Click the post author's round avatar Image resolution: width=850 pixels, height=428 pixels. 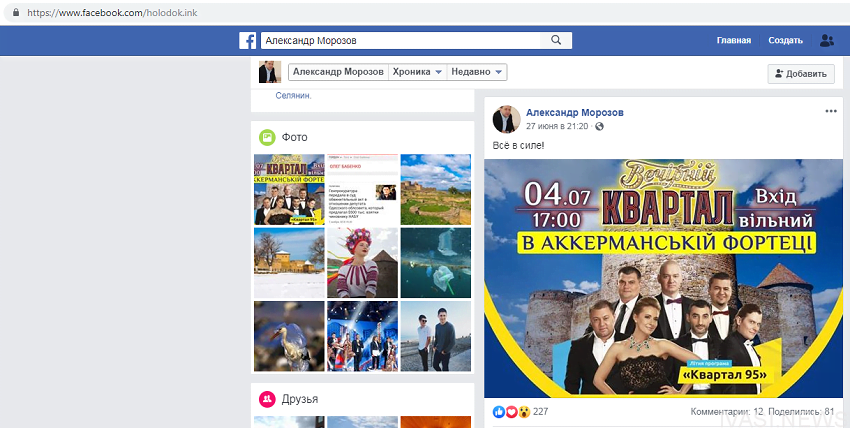point(506,119)
